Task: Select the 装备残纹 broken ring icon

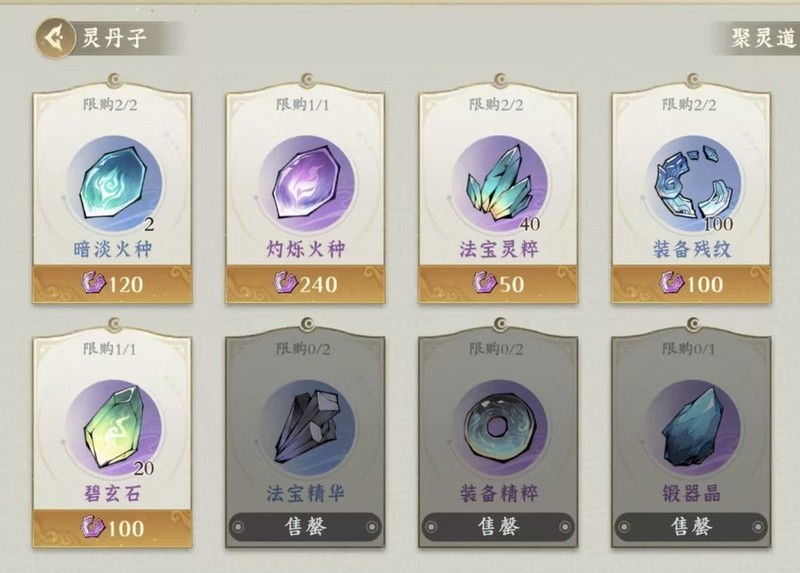Action: pyautogui.click(x=693, y=183)
